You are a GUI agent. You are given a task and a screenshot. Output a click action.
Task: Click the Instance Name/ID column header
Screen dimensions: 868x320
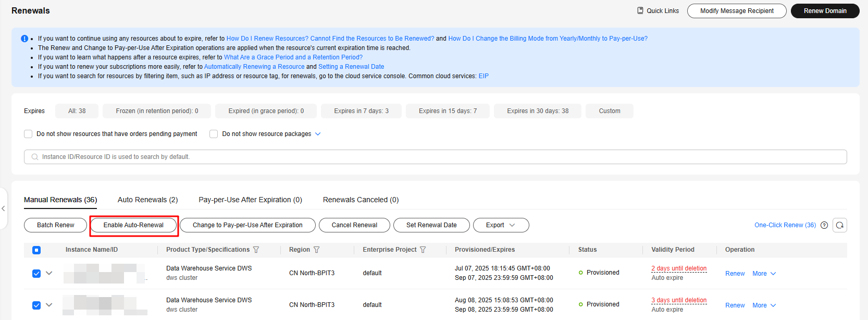pyautogui.click(x=92, y=250)
